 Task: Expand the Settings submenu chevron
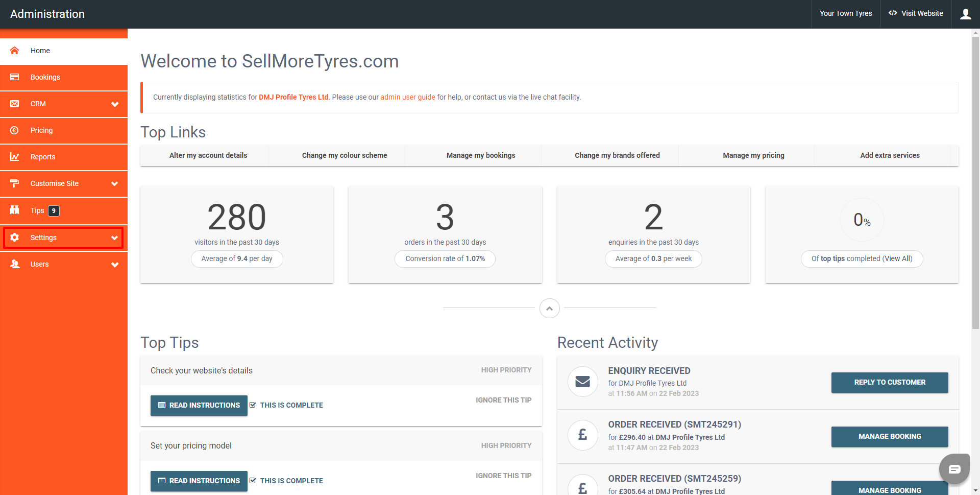tap(115, 238)
